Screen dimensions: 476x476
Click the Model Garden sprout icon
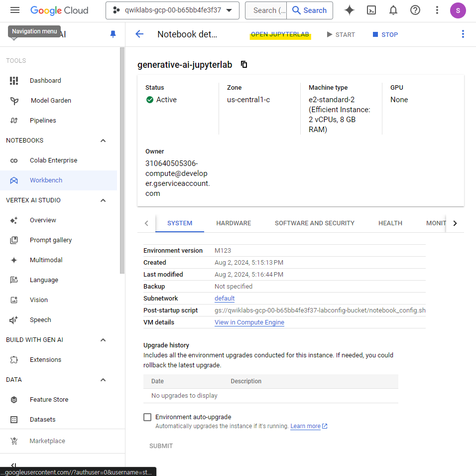(14, 101)
